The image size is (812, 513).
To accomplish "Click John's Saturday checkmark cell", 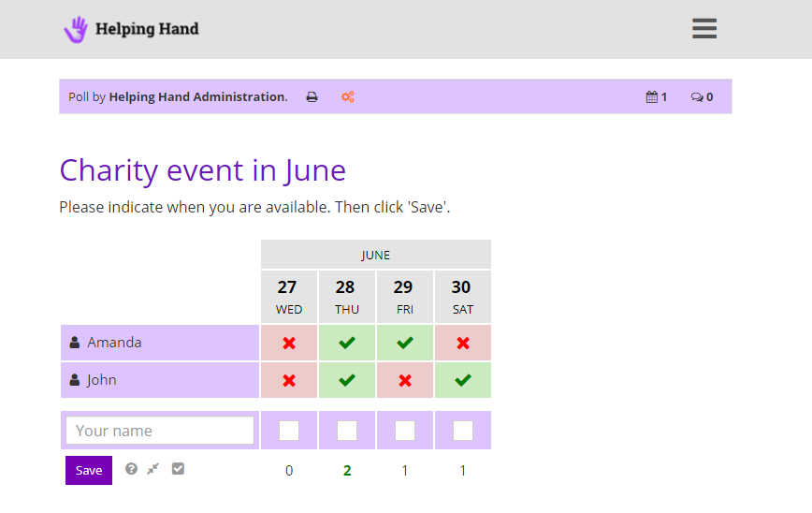I will [463, 380].
